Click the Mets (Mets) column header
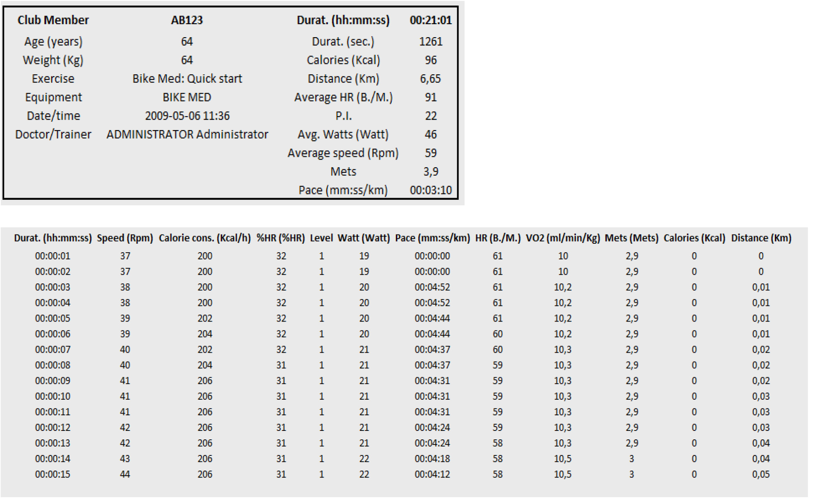This screenshot has height=504, width=815. click(632, 238)
